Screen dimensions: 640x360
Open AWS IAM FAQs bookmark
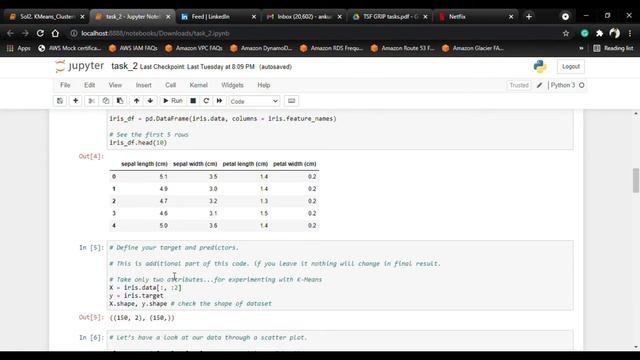[133, 48]
